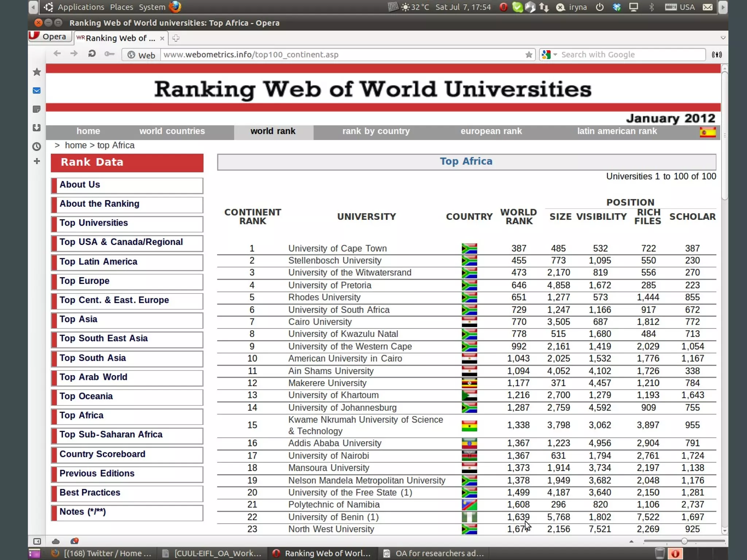Open the Opera main menu button
This screenshot has height=560, width=747.
pos(49,36)
